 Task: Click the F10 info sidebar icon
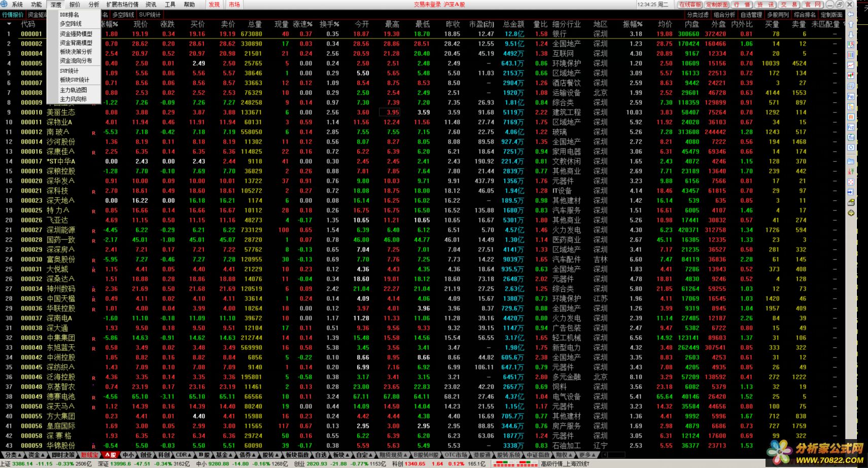point(851,96)
